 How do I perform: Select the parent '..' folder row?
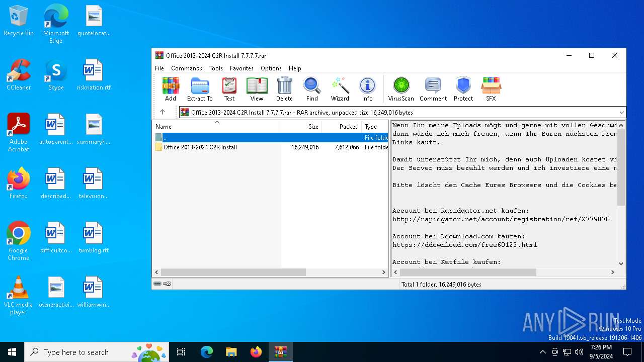click(x=270, y=137)
